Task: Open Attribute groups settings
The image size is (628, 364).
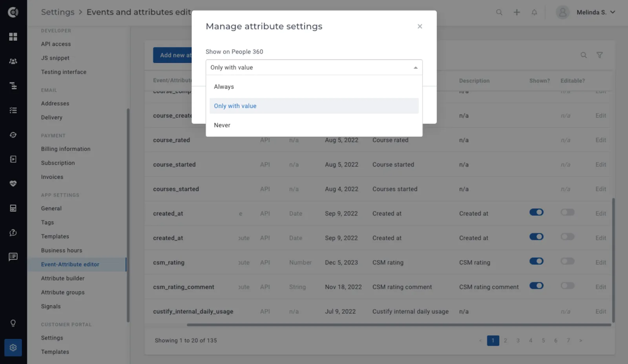Action: (x=63, y=293)
